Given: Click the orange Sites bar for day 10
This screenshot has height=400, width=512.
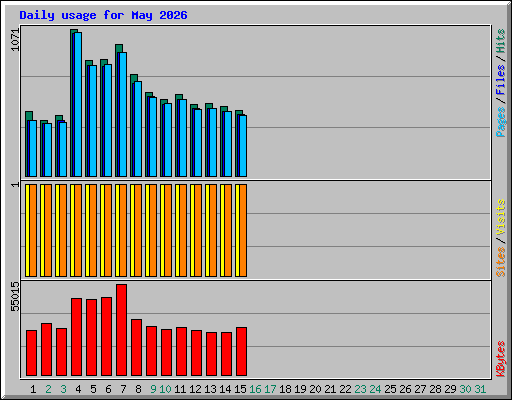Looking at the screenshot, I should [x=168, y=230].
